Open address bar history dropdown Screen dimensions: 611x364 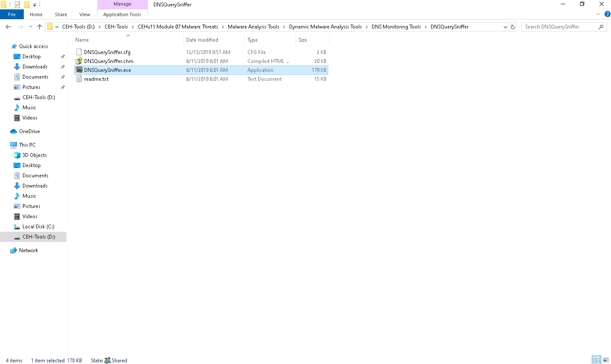(x=505, y=27)
